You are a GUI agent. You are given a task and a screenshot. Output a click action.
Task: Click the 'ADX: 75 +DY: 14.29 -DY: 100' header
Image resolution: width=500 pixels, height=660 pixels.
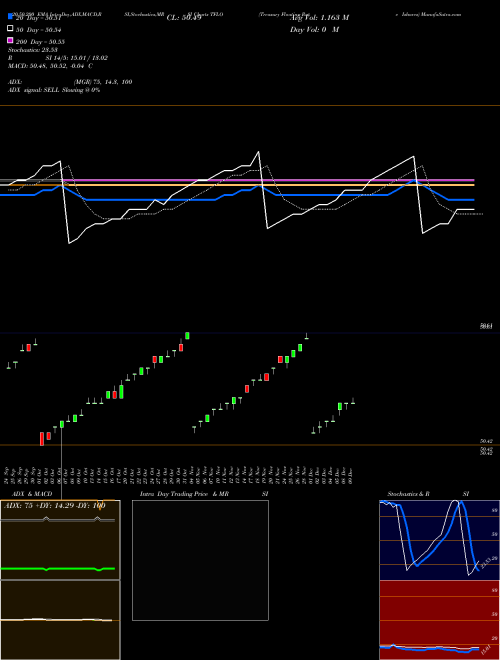(x=55, y=506)
